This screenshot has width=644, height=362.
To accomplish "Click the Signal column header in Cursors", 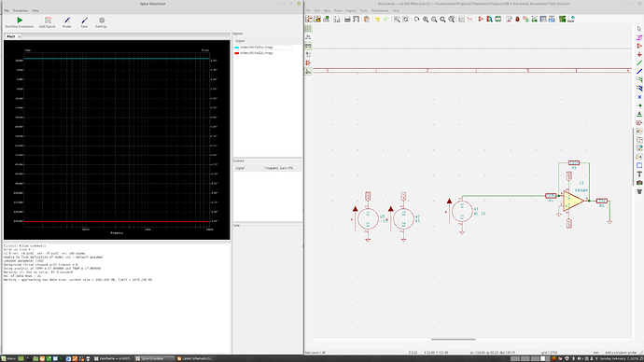I will (248, 168).
